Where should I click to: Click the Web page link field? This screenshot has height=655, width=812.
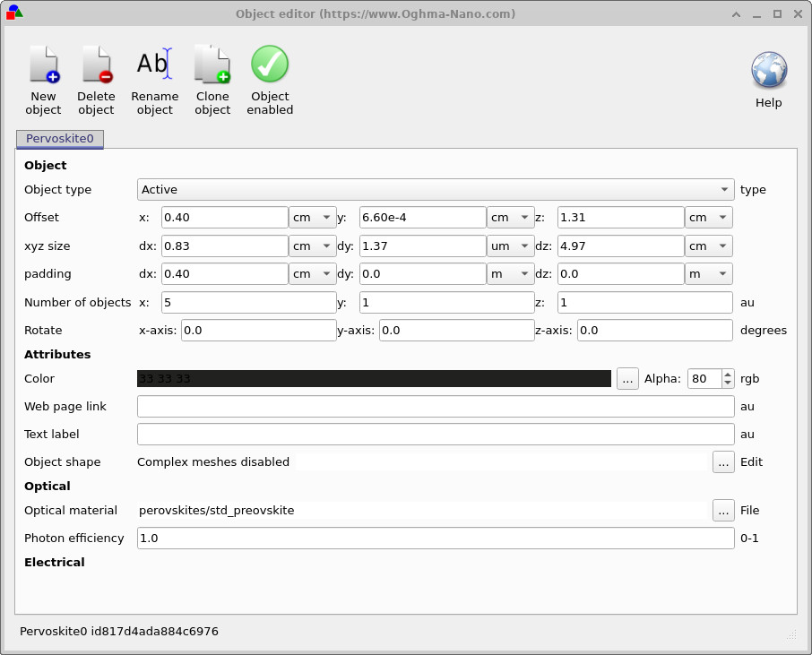pos(434,406)
